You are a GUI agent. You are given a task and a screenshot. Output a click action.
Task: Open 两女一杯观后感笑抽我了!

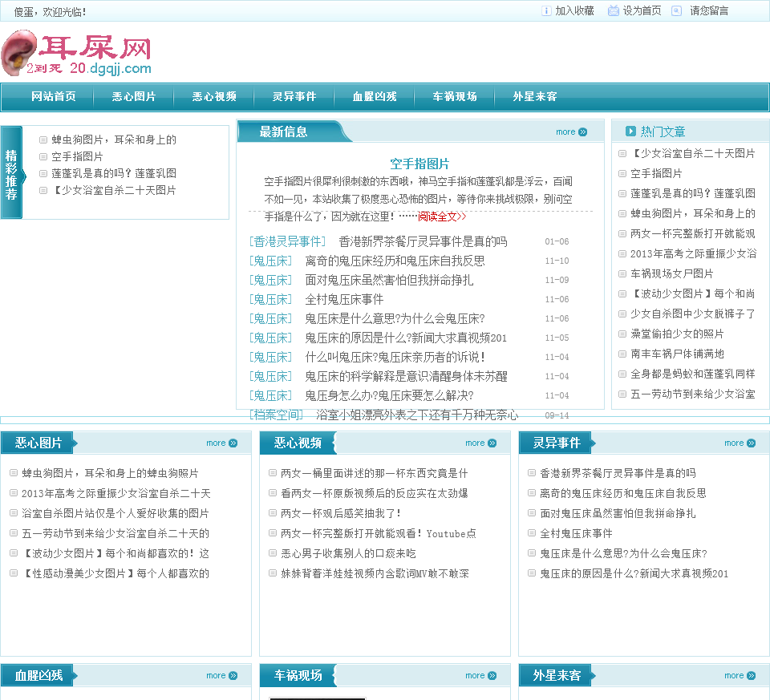click(342, 513)
